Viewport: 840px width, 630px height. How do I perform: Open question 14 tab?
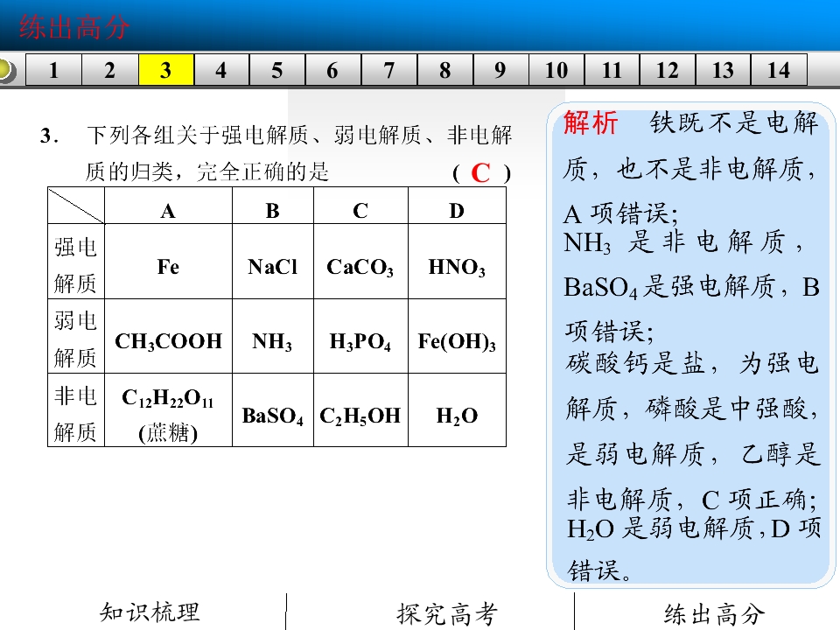pos(779,70)
